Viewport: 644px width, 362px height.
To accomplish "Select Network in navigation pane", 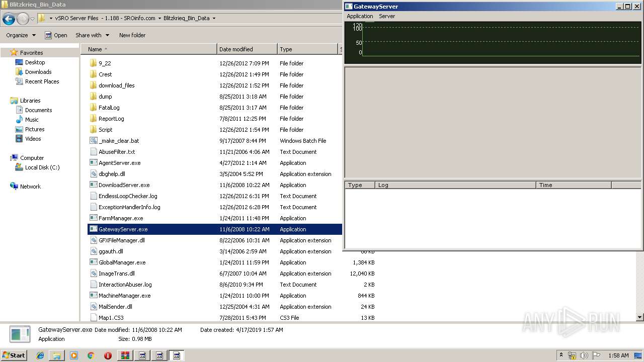I will [x=30, y=187].
